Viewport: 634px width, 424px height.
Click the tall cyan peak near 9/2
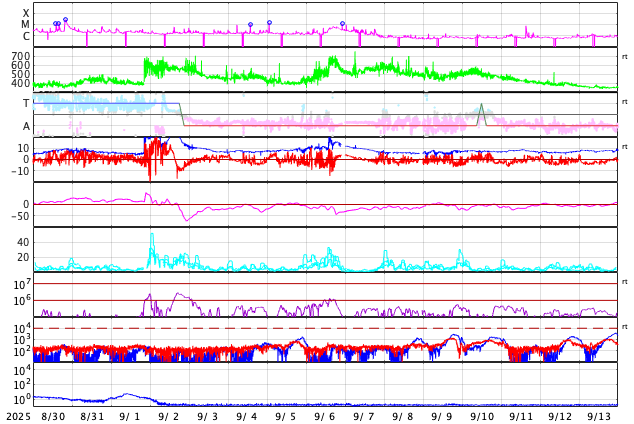(x=152, y=235)
